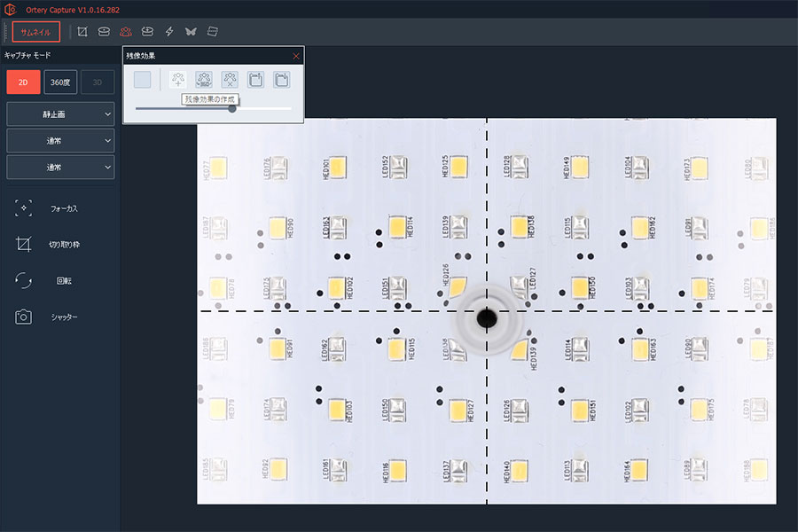This screenshot has height=532, width=798.
Task: Select the crop tool in the top toolbar
Action: click(82, 32)
